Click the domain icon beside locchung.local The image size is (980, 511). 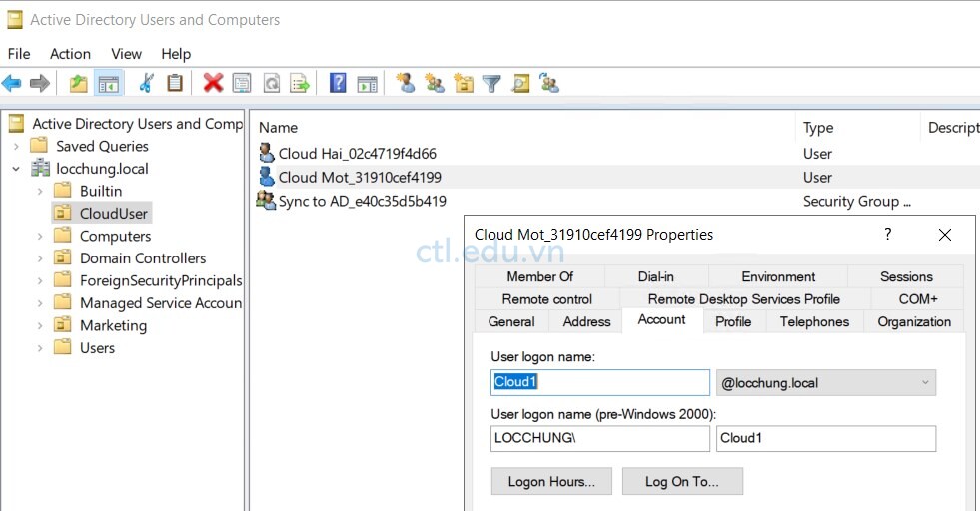(x=41, y=168)
